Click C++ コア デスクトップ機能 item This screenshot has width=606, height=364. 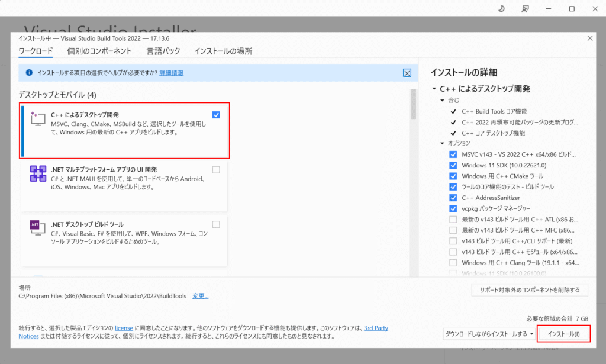(493, 133)
